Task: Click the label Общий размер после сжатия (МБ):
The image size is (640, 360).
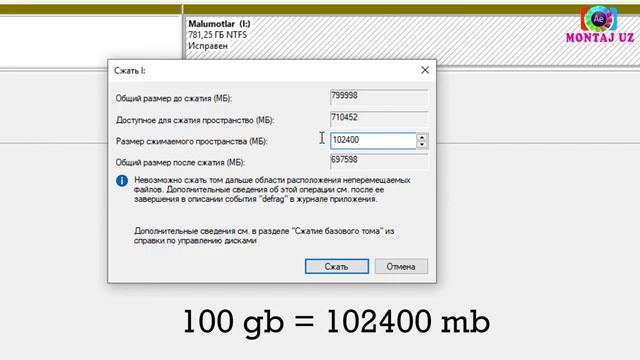Action: click(180, 162)
